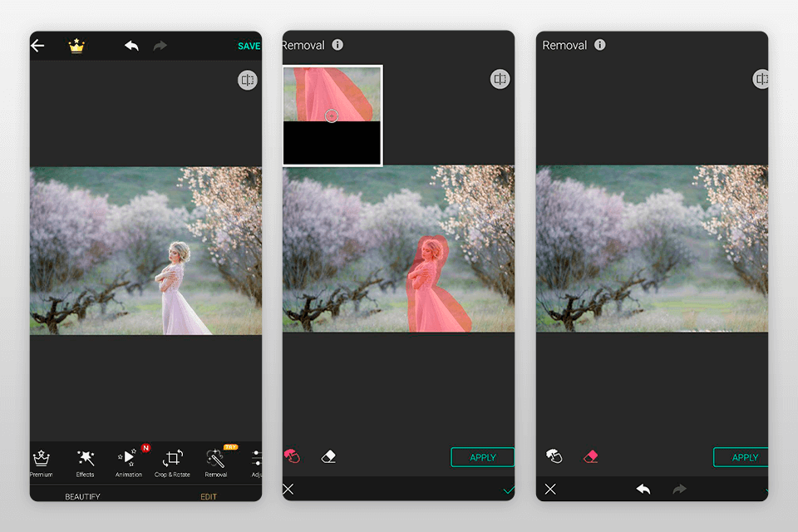The height and width of the screenshot is (532, 798).
Task: Open the Effects tool with the magic wand icon
Action: (86, 462)
